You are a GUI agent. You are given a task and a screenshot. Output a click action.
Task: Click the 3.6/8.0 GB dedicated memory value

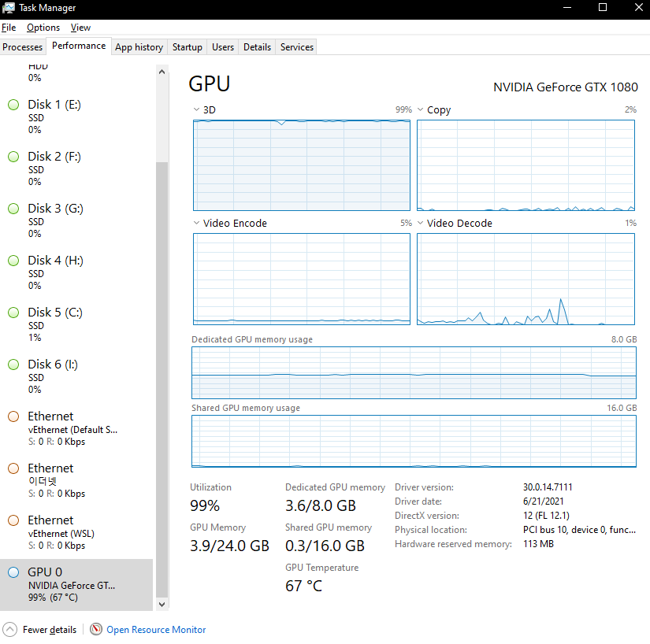point(321,505)
